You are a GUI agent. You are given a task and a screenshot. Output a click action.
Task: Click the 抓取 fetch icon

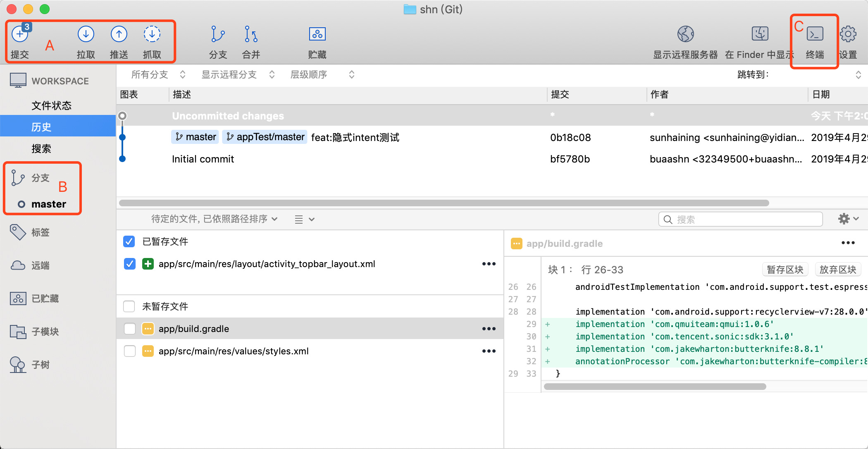click(152, 34)
